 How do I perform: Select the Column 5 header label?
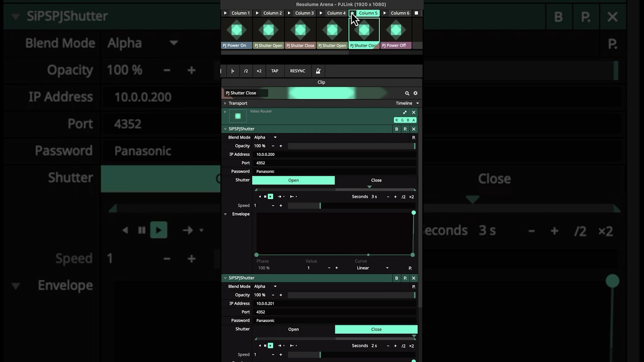368,13
